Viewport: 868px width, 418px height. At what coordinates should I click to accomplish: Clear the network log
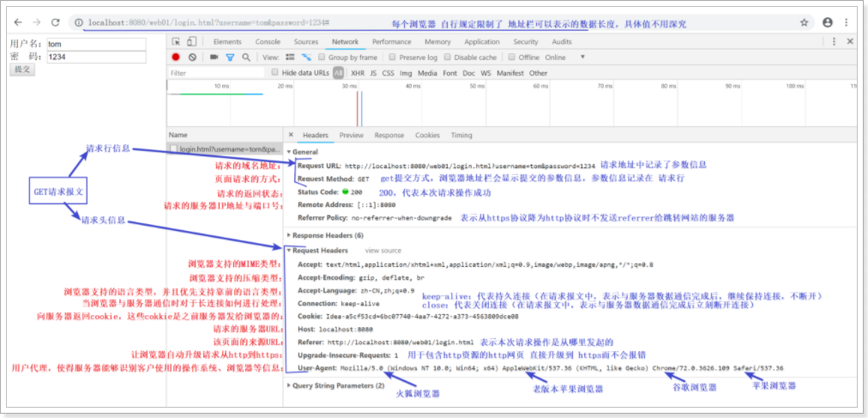pos(192,57)
